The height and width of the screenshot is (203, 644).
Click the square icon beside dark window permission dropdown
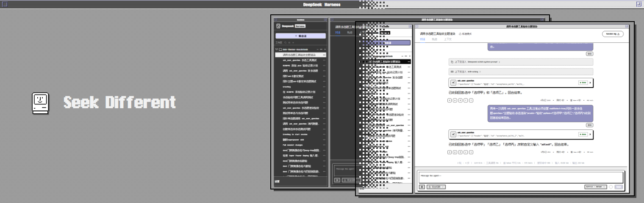coord(337,180)
